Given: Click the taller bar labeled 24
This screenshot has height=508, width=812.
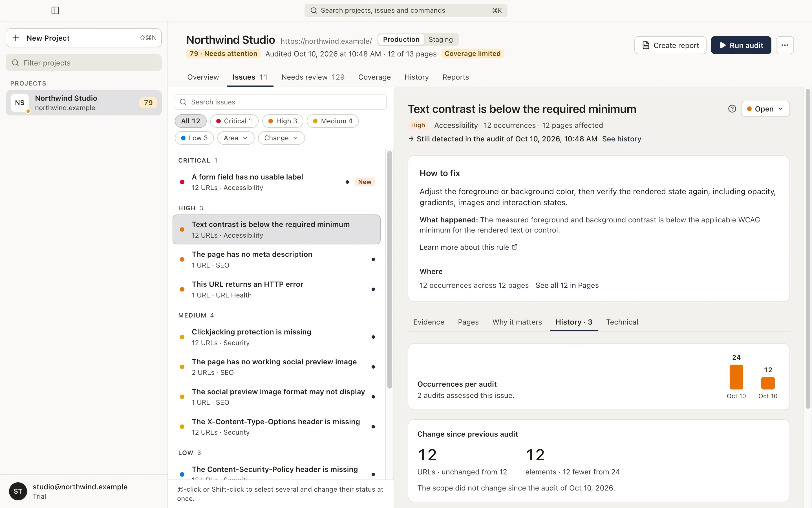Looking at the screenshot, I should tap(736, 377).
